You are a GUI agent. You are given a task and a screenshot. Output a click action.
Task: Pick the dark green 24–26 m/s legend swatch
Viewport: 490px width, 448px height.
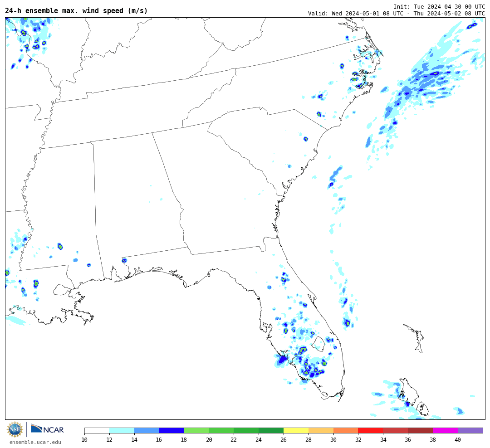(271, 431)
